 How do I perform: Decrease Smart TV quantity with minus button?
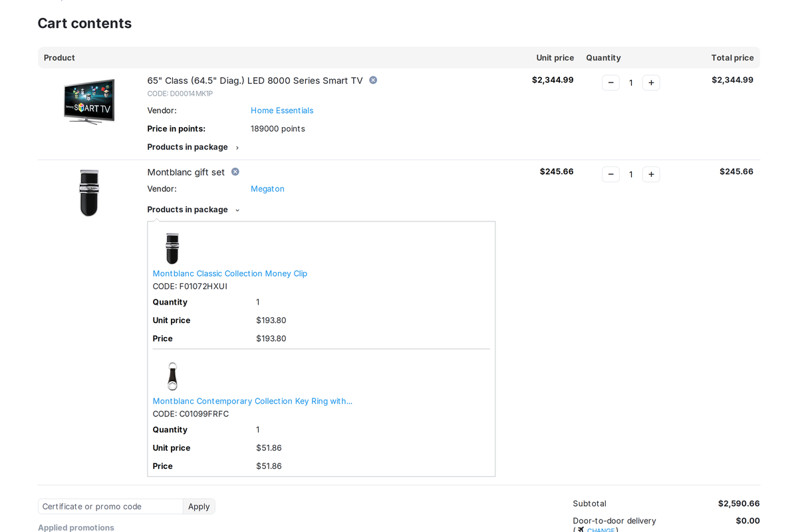pyautogui.click(x=610, y=82)
